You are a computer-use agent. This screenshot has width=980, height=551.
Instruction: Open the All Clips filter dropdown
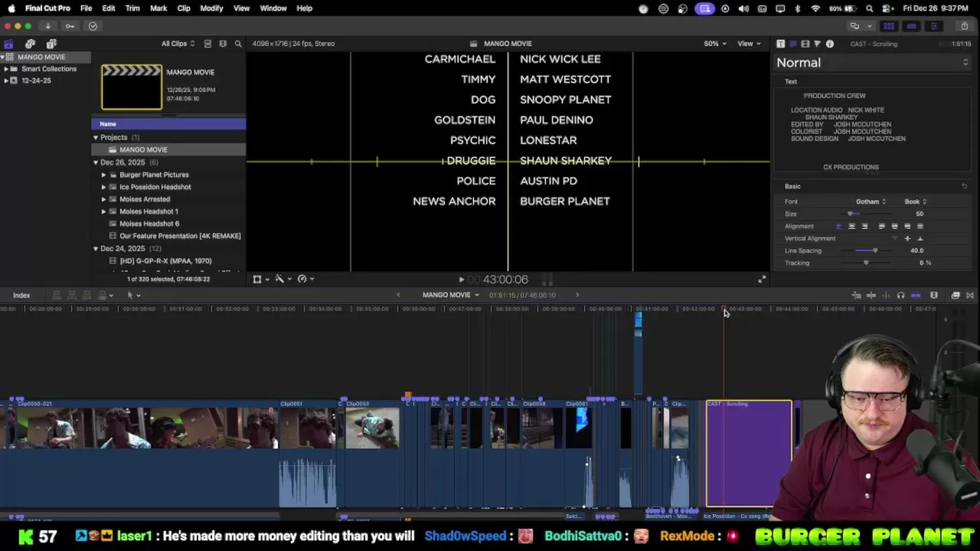[x=178, y=44]
